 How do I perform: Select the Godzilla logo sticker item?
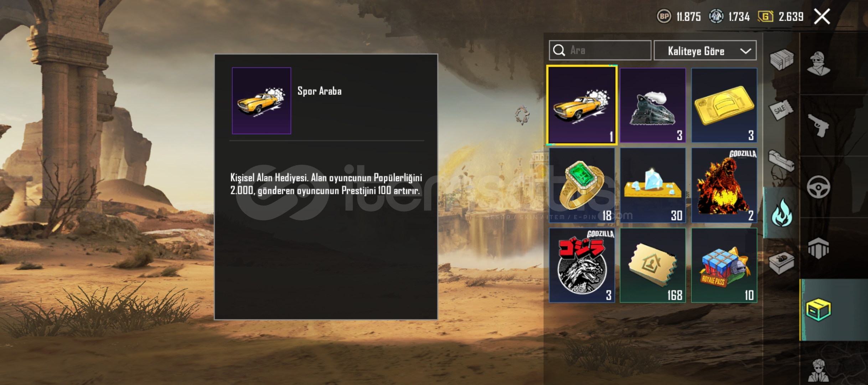click(x=582, y=265)
